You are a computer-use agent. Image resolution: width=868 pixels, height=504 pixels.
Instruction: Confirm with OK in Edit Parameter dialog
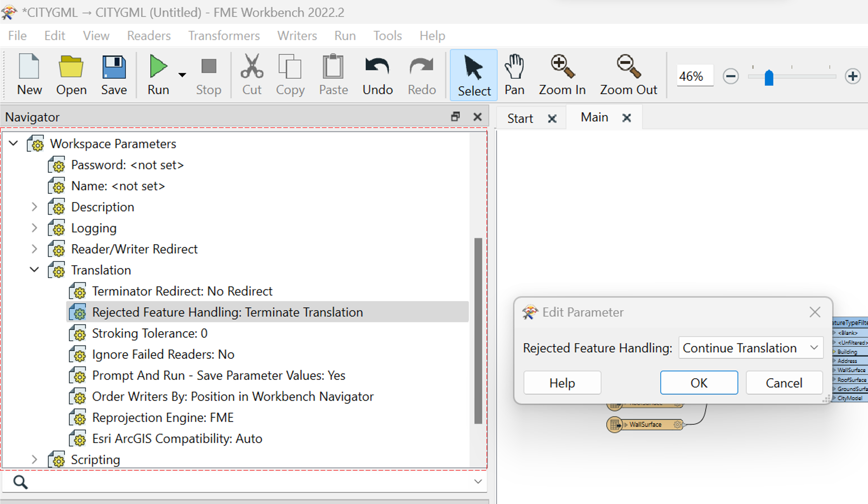click(699, 383)
